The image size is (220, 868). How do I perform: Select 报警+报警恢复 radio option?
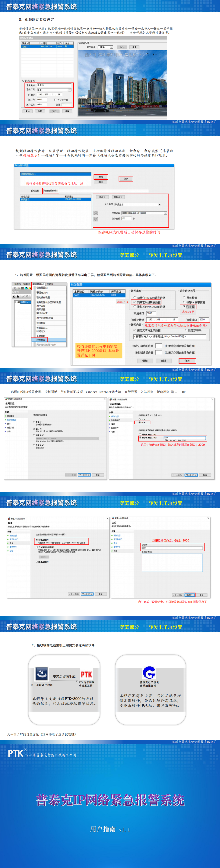click(184, 302)
